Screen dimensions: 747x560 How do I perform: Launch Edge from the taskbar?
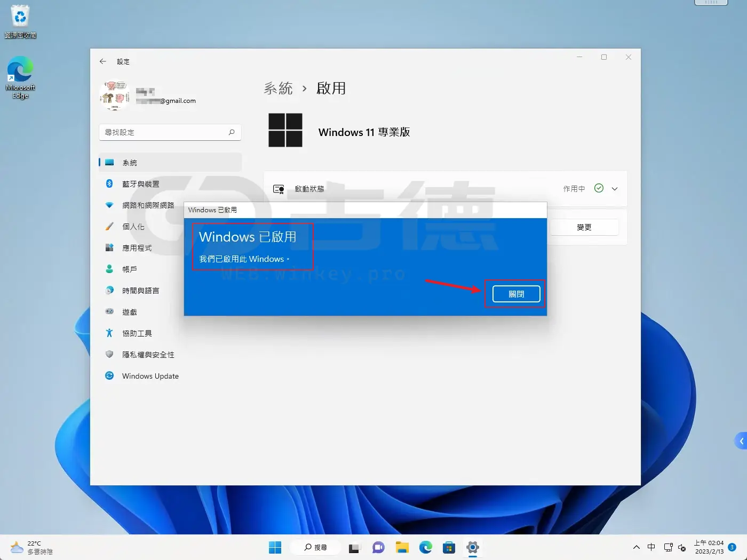[x=425, y=548]
